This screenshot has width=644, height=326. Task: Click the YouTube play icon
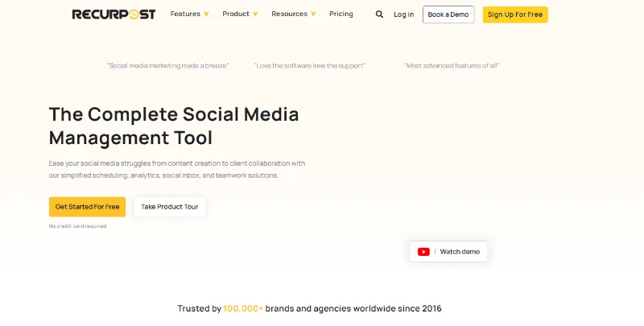tap(423, 252)
